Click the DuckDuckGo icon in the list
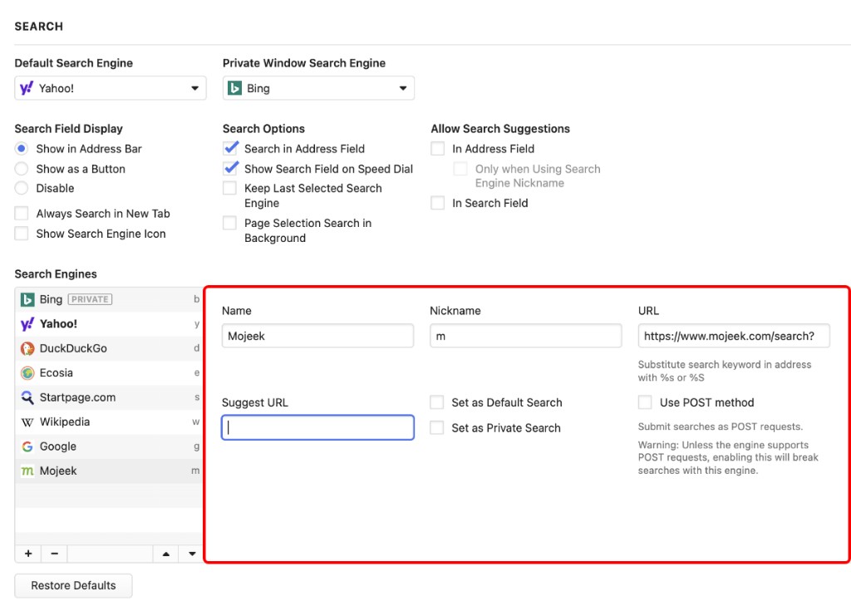 27,348
